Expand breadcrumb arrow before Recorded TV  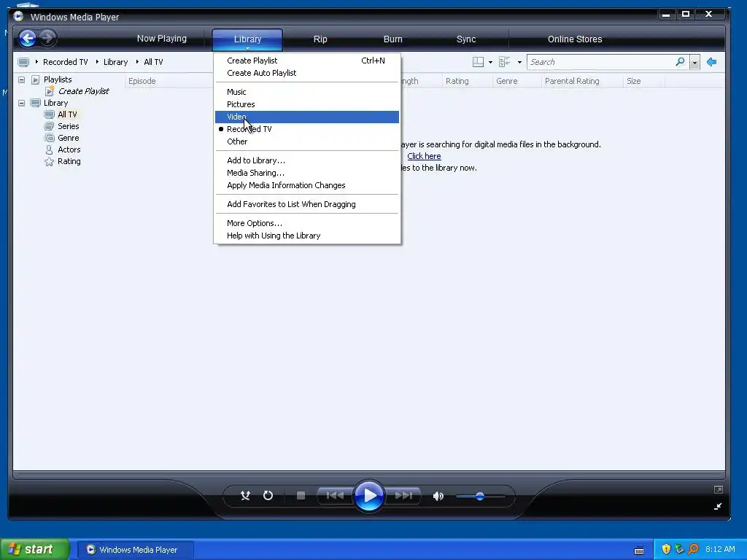coord(36,62)
